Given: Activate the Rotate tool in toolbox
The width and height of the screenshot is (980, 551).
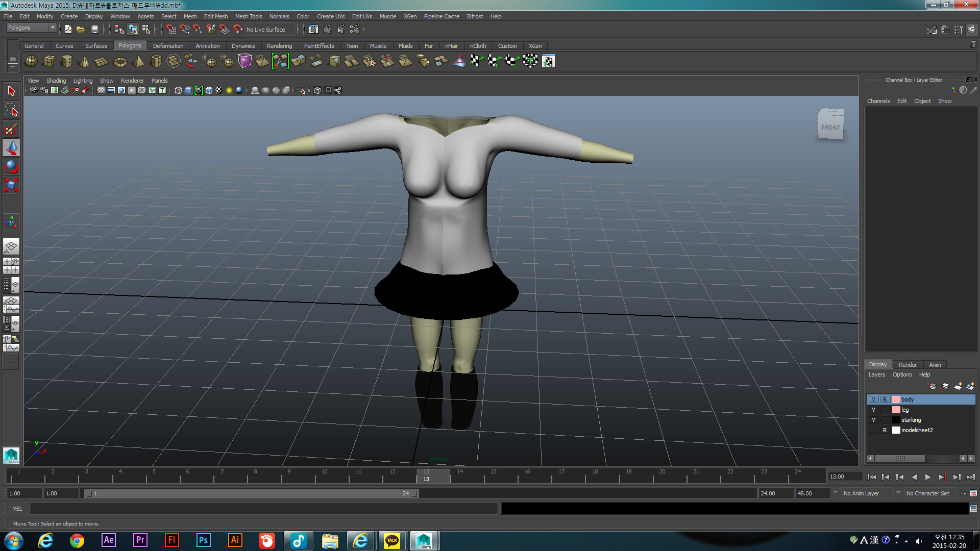Looking at the screenshot, I should (11, 166).
